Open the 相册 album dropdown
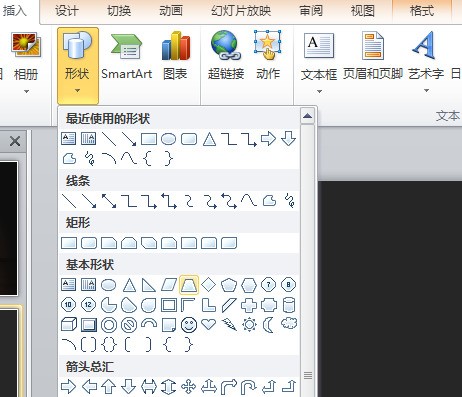Viewport: 462px width, 397px height. coord(26,91)
